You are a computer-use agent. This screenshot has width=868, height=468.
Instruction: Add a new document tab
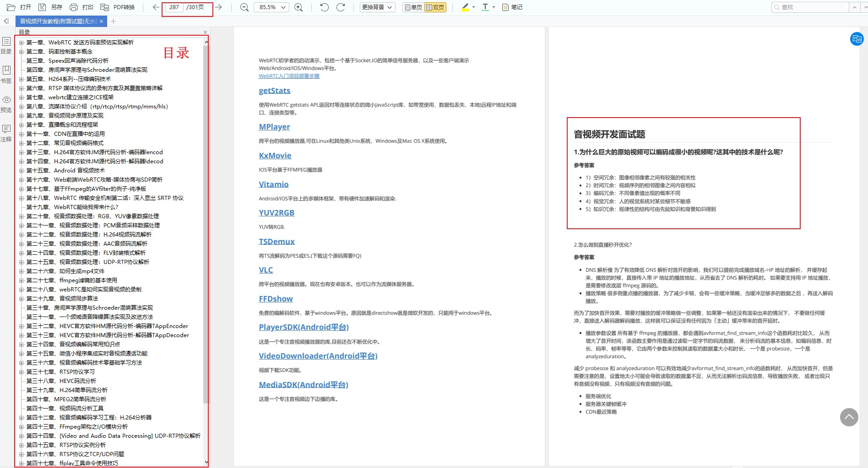click(x=113, y=21)
